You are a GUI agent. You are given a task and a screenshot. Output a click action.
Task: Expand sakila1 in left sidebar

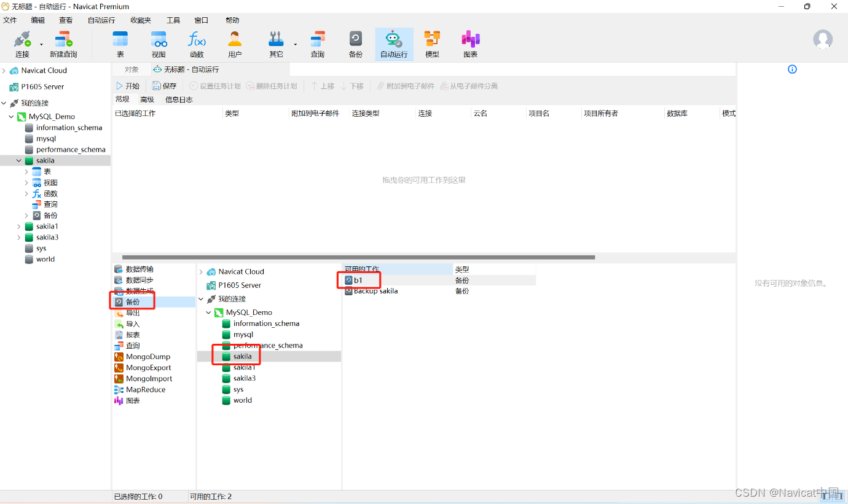tap(19, 227)
